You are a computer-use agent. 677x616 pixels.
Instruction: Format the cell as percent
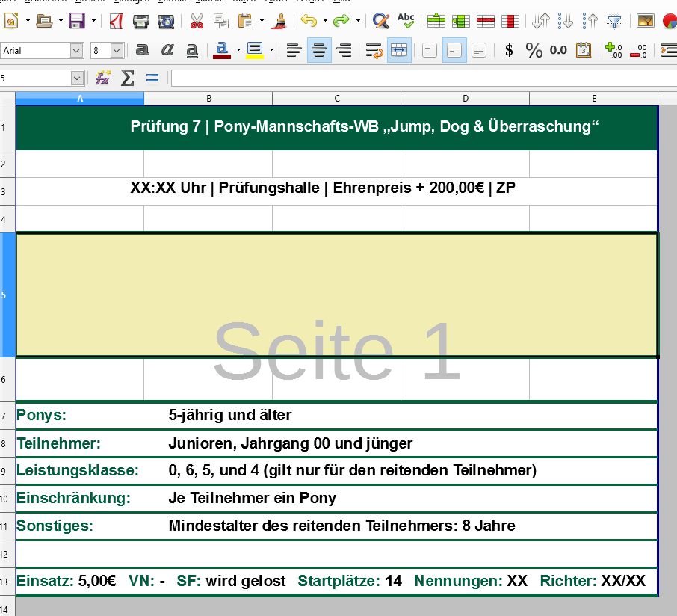534,50
